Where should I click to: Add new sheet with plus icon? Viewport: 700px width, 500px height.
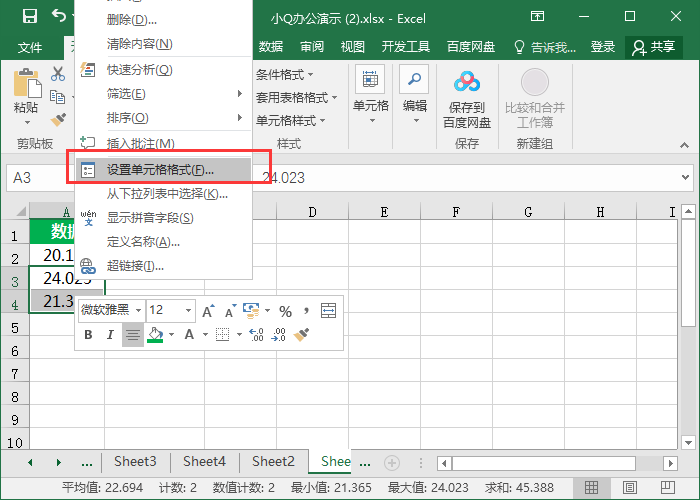(x=392, y=463)
